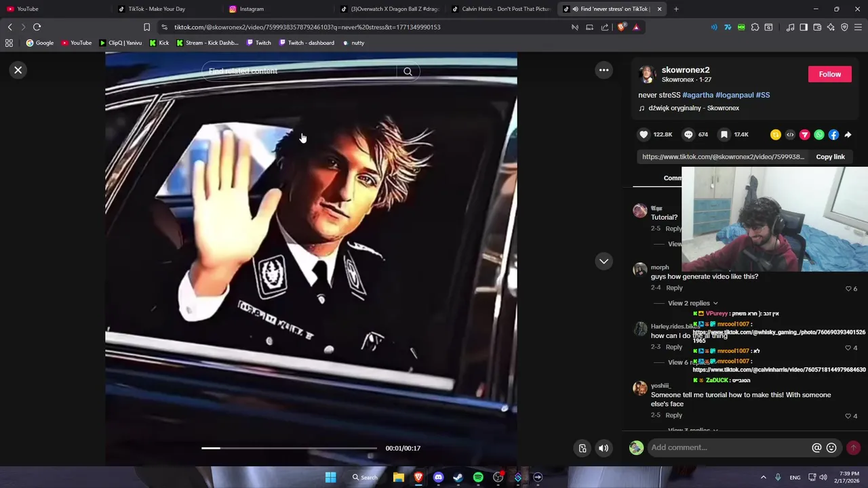Viewport: 868px width, 488px height.
Task: Follow skowronex2 with the Follow button
Action: 829,74
